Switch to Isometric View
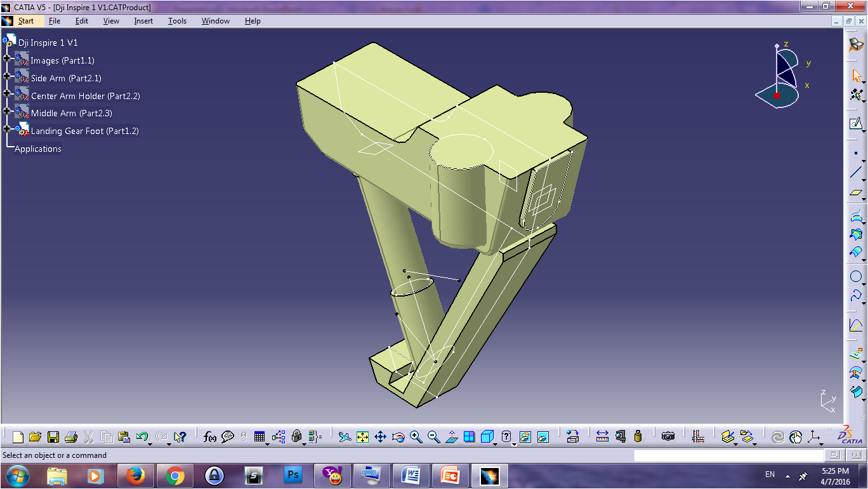This screenshot has height=489, width=868. (487, 436)
